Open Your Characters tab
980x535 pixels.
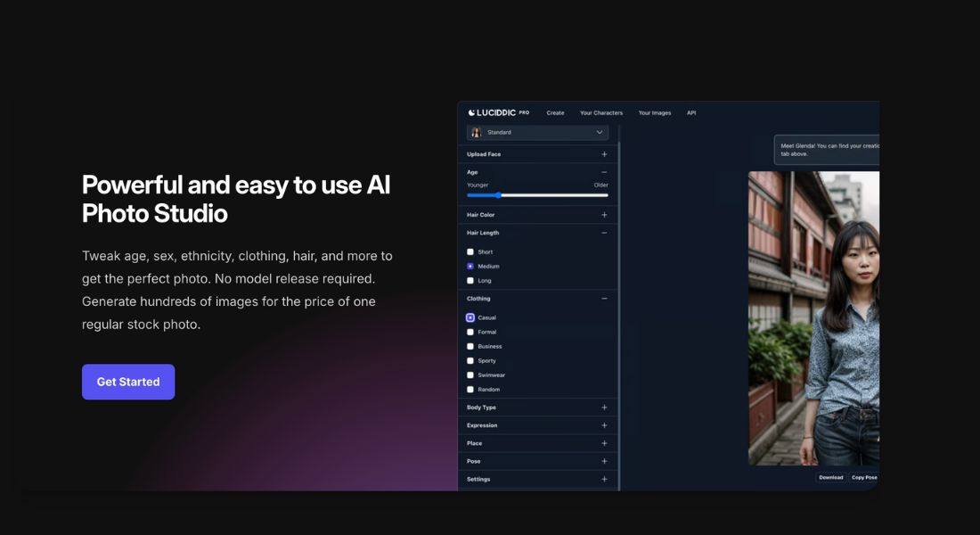(x=601, y=113)
